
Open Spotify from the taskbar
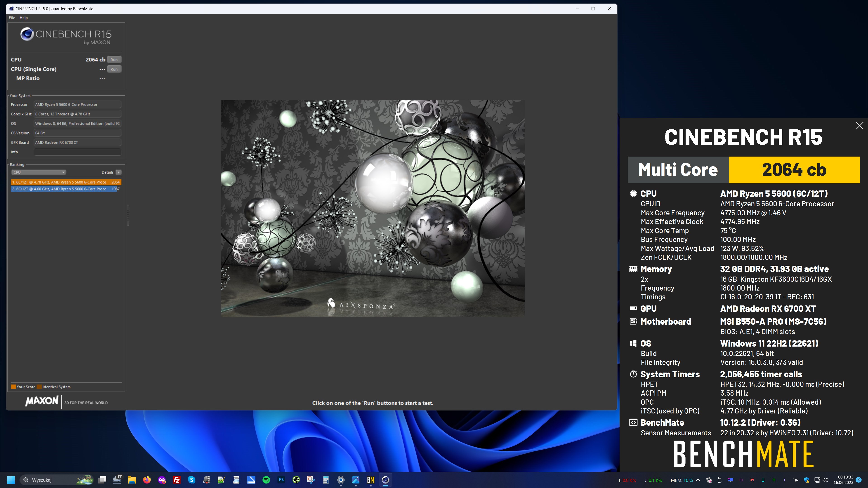pos(266,480)
